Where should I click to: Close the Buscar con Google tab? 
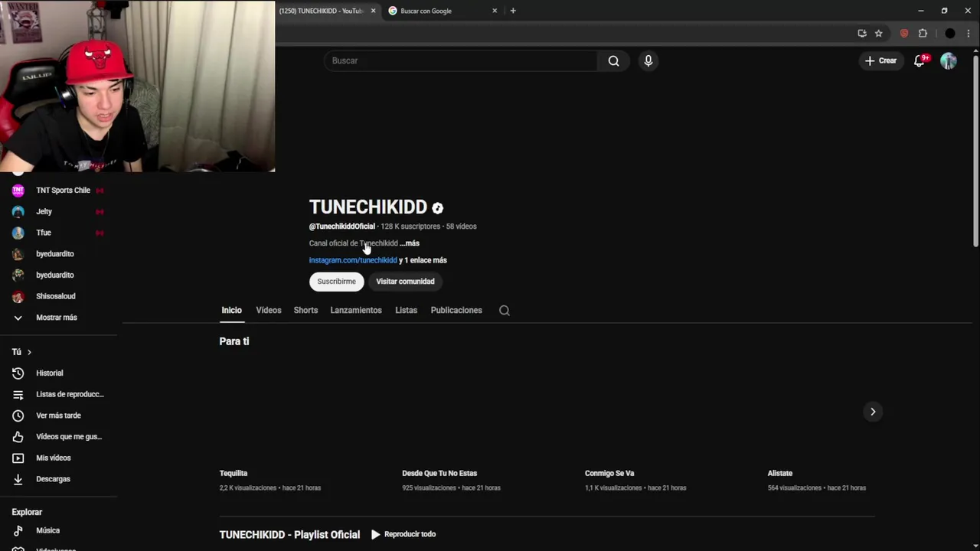click(x=495, y=11)
